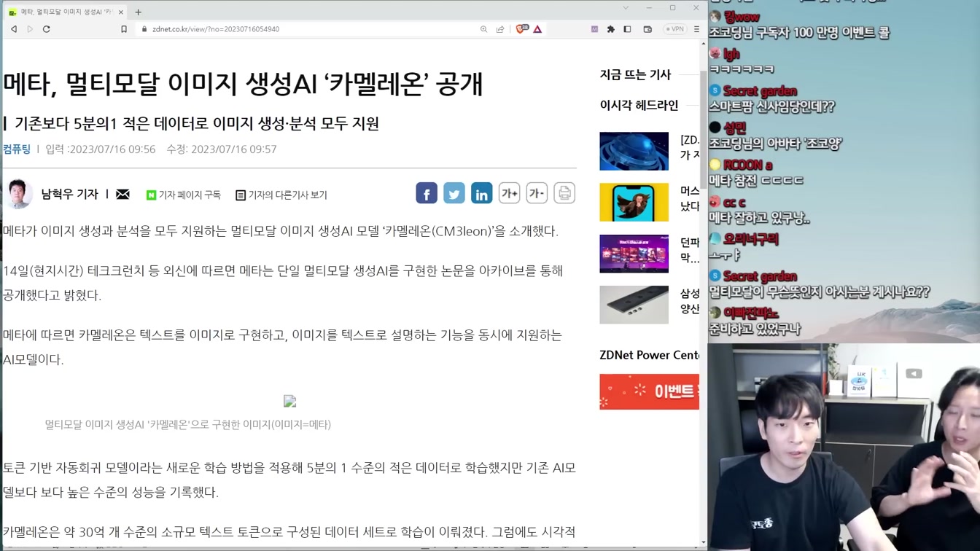Click the browser forward arrow
The image size is (980, 551).
pyautogui.click(x=30, y=29)
